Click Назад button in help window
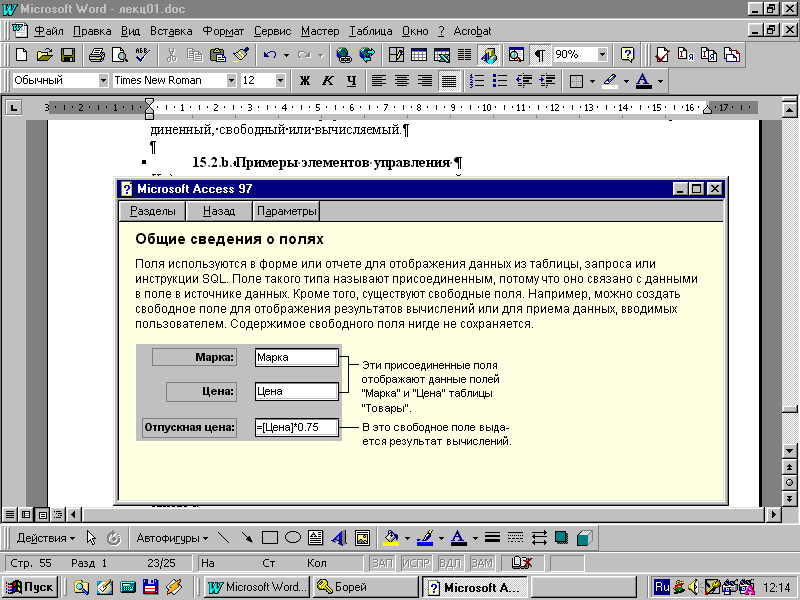The image size is (800, 600). (219, 211)
